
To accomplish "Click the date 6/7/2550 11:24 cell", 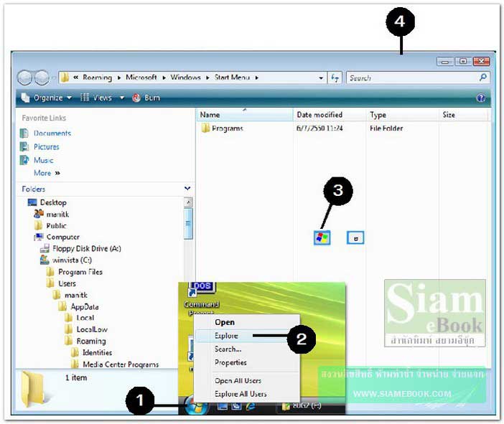I will tap(319, 128).
